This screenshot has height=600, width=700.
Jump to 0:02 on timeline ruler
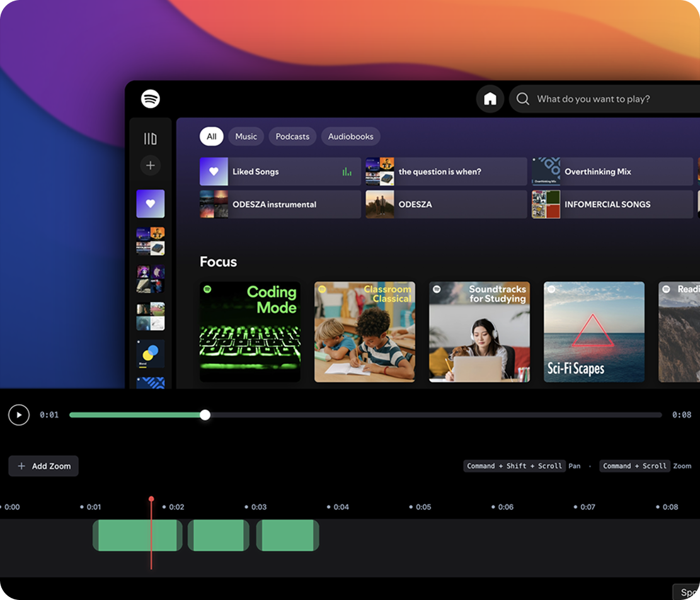(x=174, y=507)
